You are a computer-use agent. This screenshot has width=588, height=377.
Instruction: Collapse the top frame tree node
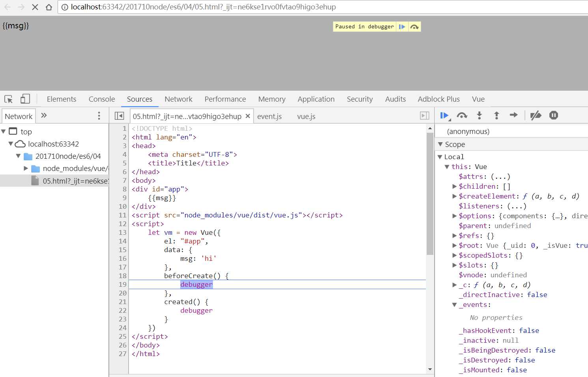[4, 131]
